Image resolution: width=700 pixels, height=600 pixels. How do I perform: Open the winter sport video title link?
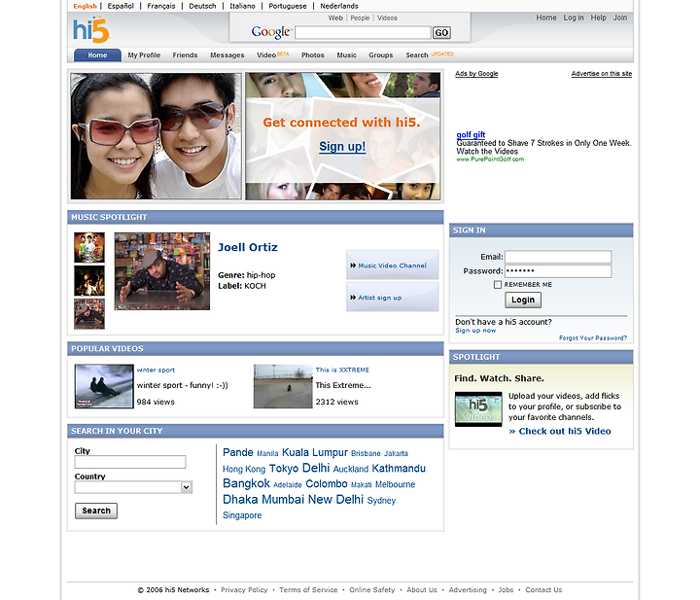pos(156,371)
